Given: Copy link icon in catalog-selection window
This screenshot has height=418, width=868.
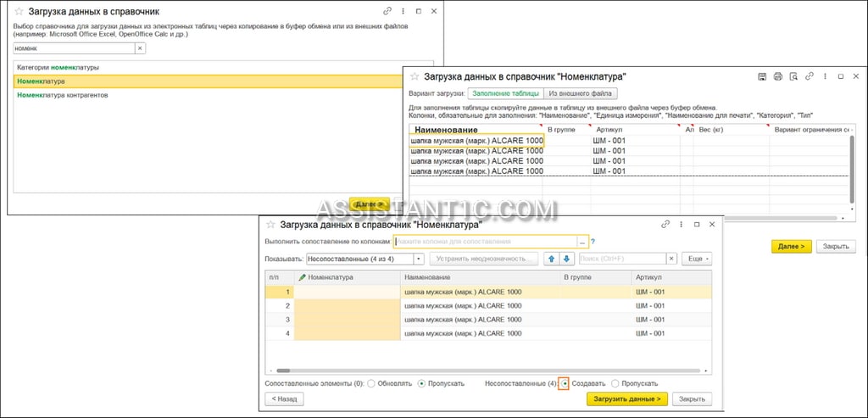Looking at the screenshot, I should coord(387,11).
